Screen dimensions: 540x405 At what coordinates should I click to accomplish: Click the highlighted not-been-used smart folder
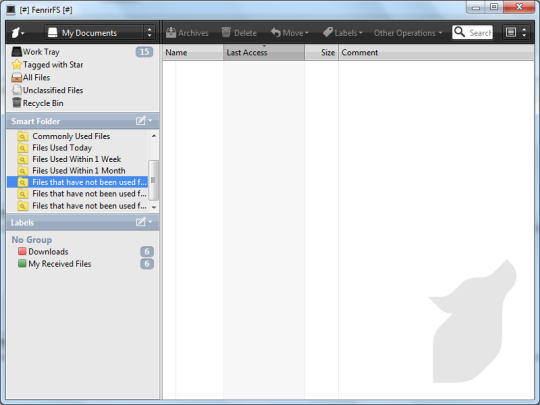(78, 182)
